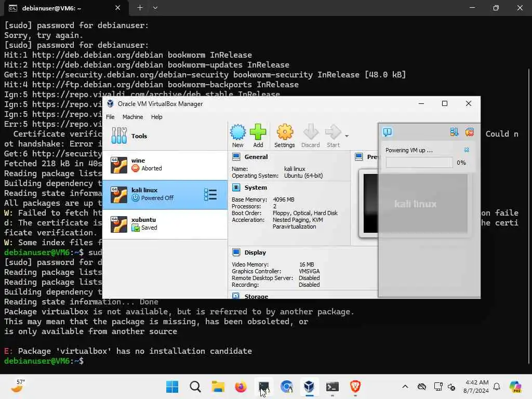Screen dimensions: 532x399
Task: Click the System section header
Action: click(x=256, y=188)
